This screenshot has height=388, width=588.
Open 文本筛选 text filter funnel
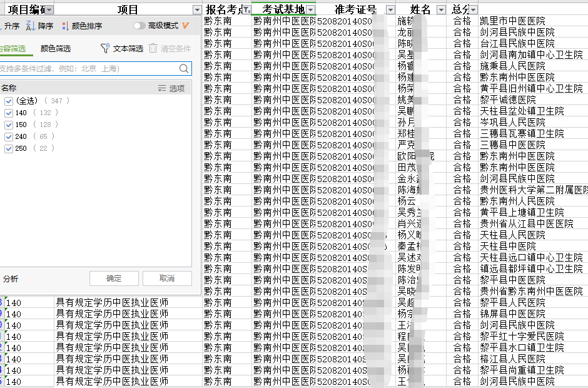coord(105,49)
